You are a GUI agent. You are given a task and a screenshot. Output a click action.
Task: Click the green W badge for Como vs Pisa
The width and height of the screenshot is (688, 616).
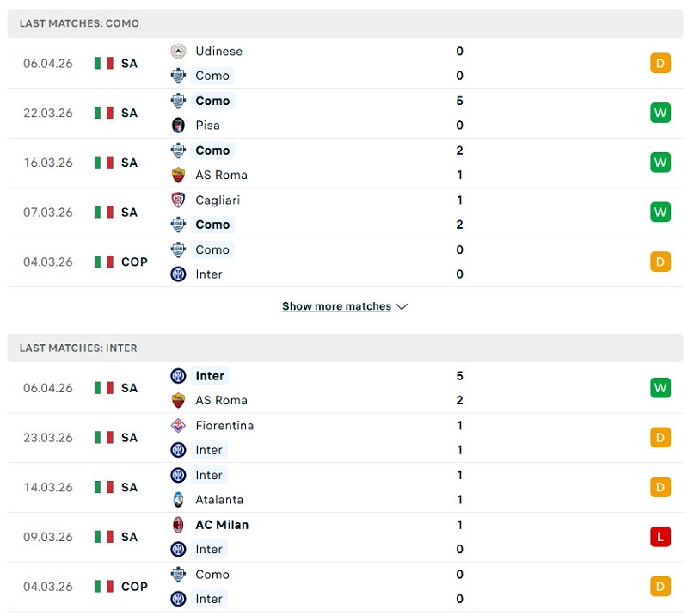point(660,112)
